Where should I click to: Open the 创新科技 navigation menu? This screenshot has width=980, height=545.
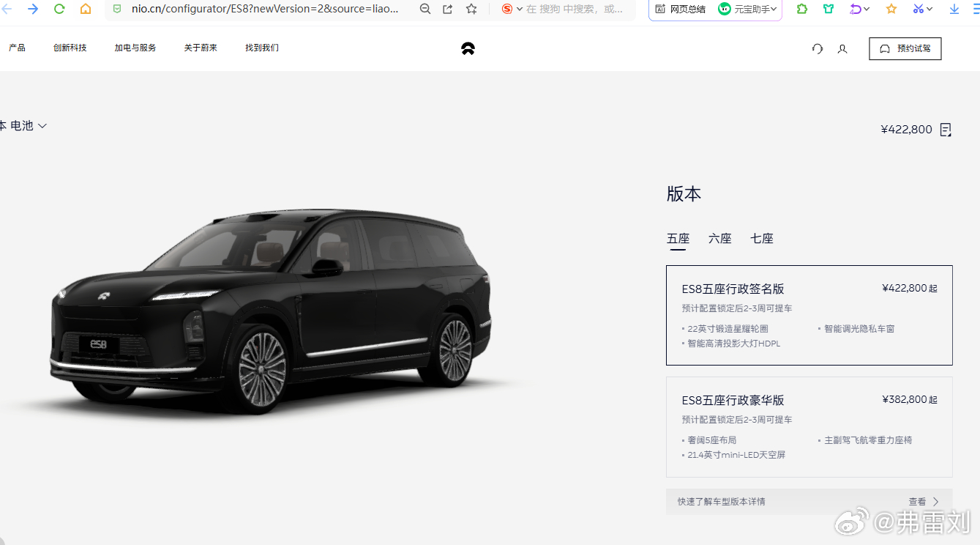coord(70,48)
